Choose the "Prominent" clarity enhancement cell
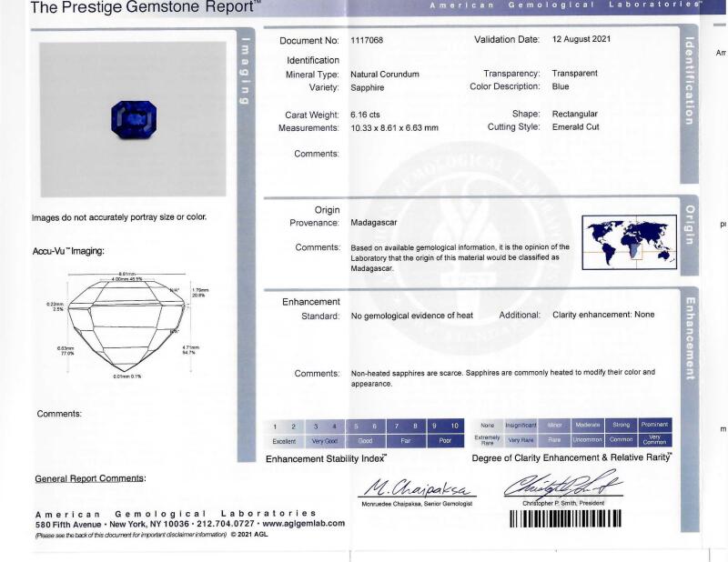This screenshot has height=562, width=728. point(654,425)
